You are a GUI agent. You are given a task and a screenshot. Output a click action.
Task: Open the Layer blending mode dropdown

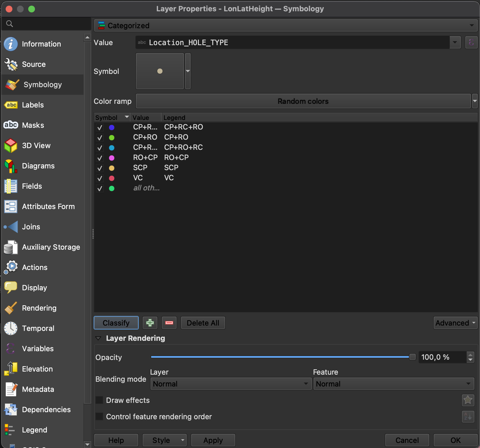[231, 384]
